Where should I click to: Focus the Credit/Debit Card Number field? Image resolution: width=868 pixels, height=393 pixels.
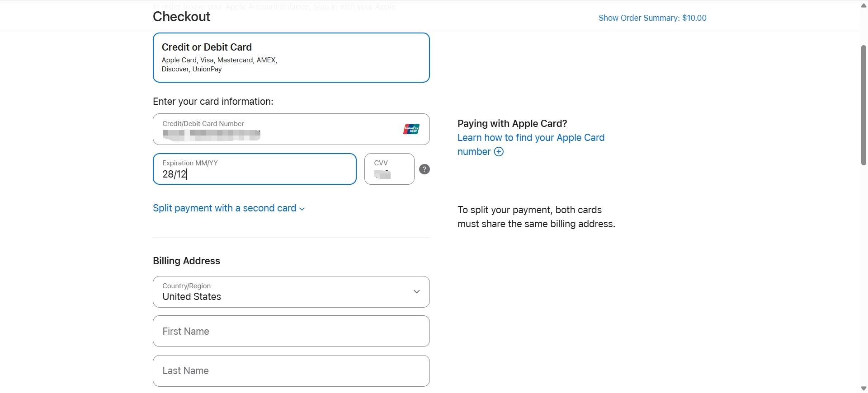coord(291,129)
